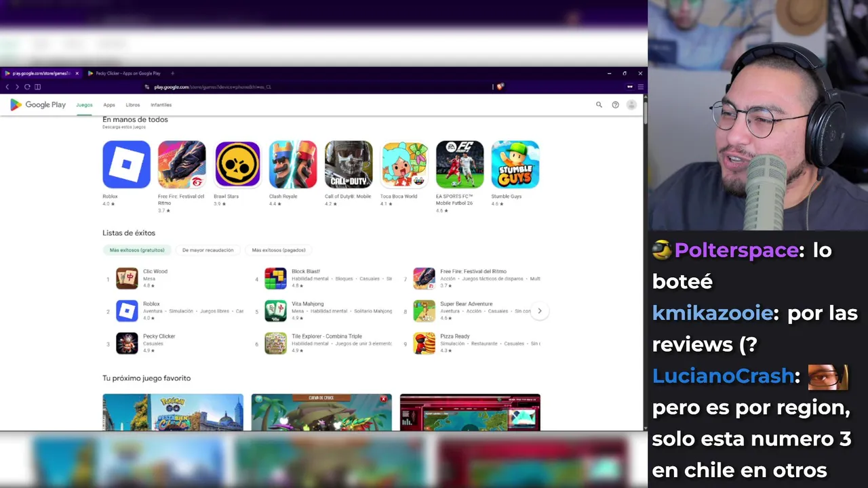Open the tropical island game promo thumbnail
868x488 pixels.
(321, 412)
